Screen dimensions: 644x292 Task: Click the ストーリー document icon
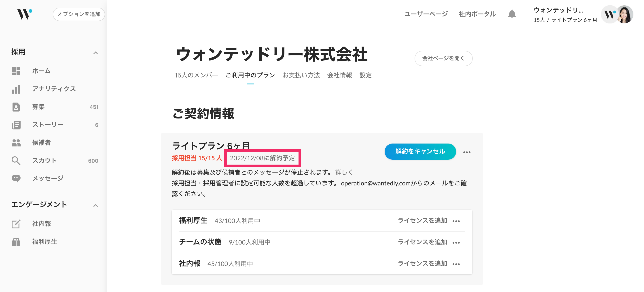click(x=16, y=125)
